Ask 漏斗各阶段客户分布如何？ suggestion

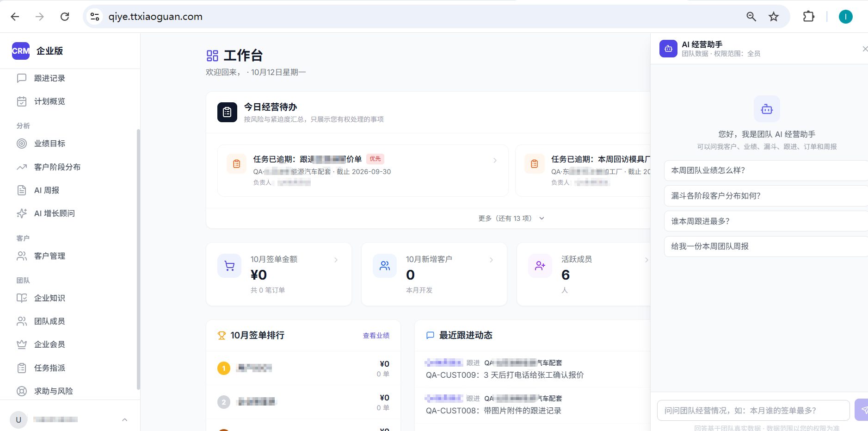pyautogui.click(x=766, y=196)
